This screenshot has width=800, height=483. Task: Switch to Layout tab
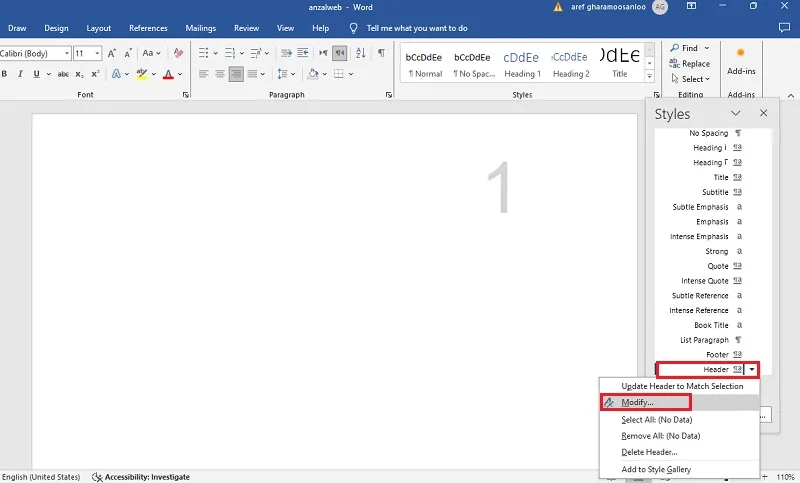tap(98, 28)
